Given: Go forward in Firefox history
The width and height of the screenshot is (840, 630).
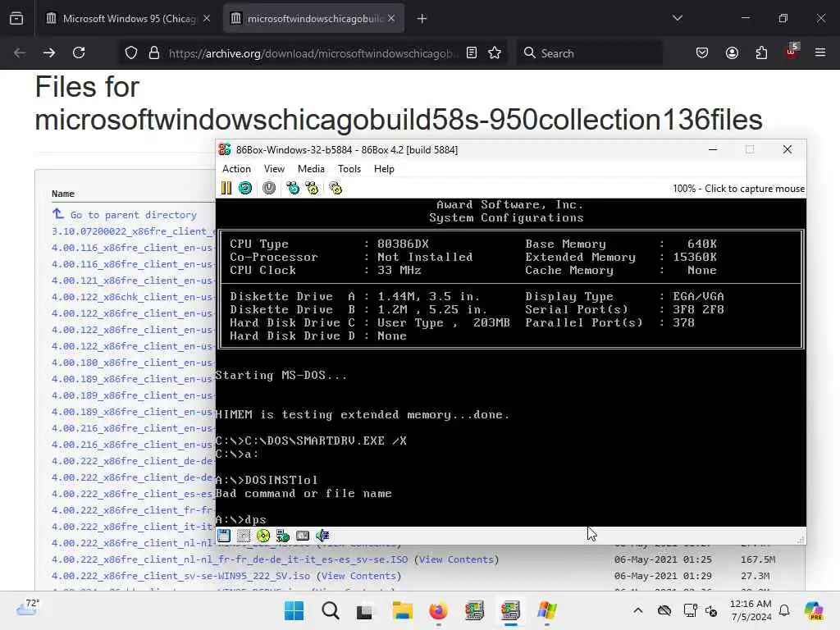Looking at the screenshot, I should [x=48, y=53].
